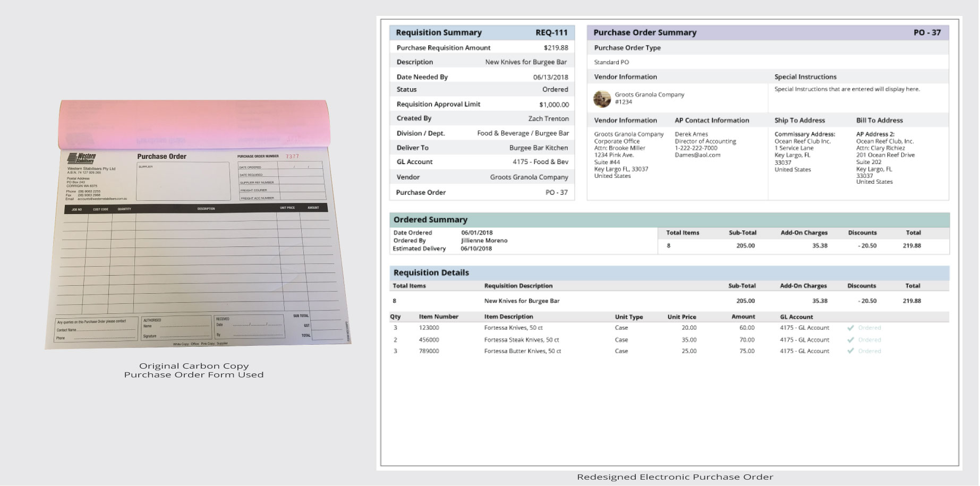Click the Supplier box on the paper form
This screenshot has width=980, height=486.
point(183,182)
